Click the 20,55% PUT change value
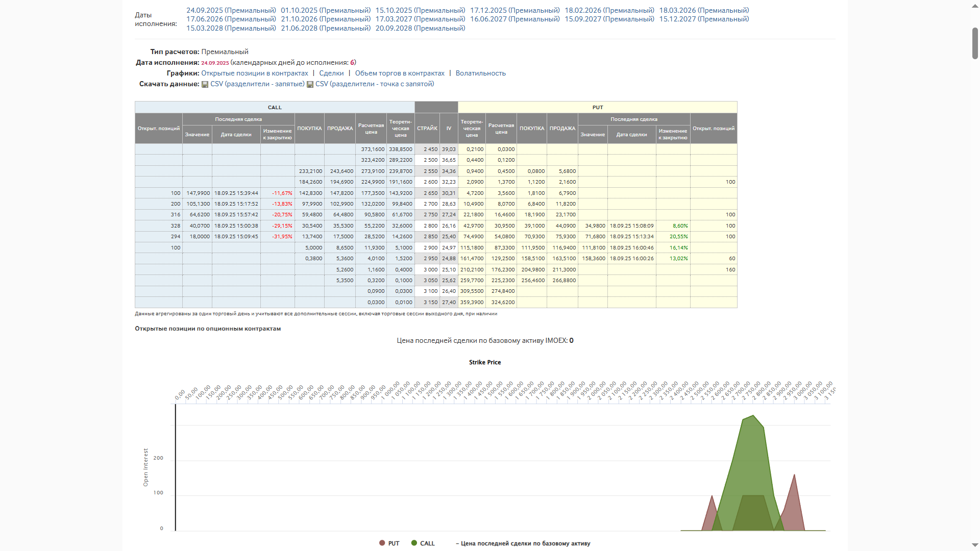The height and width of the screenshot is (551, 980). 678,237
